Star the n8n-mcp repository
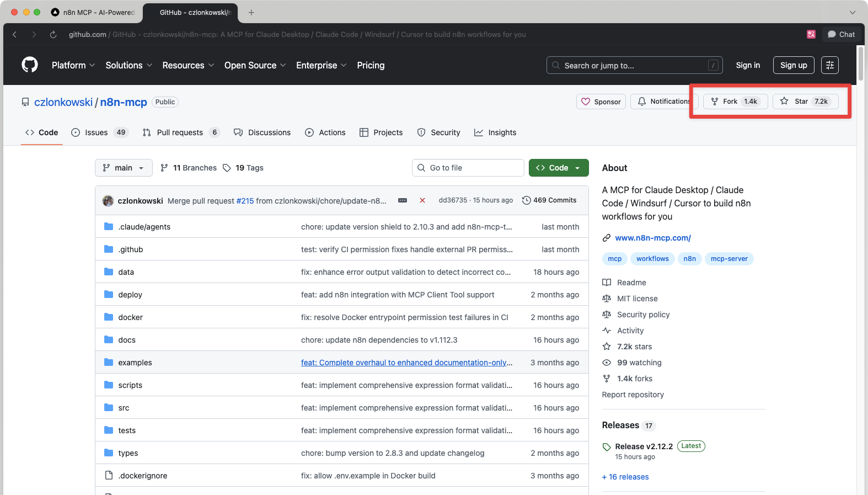The image size is (868, 495). pyautogui.click(x=806, y=102)
